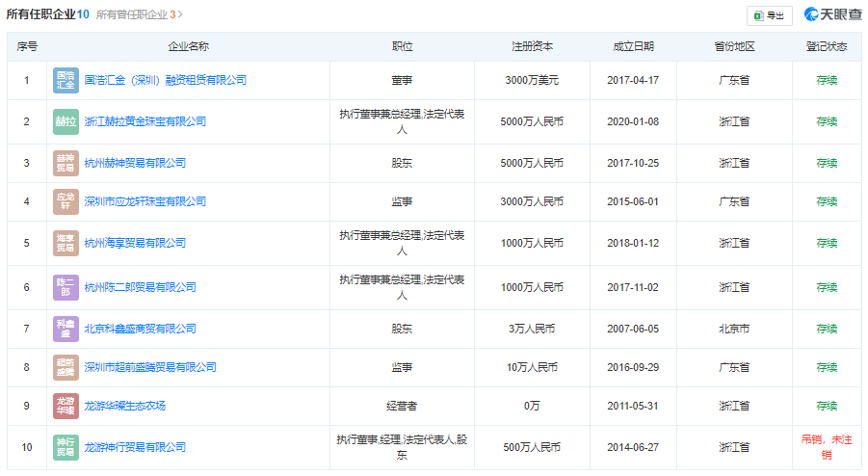Open 深圳市应龙轩珠宝有限公司 link
Image resolution: width=868 pixels, height=476 pixels.
coord(145,202)
